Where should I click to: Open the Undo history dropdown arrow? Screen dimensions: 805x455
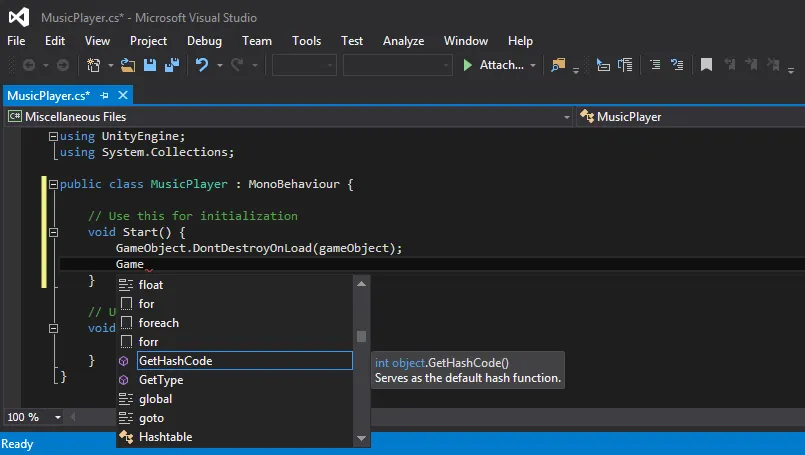pos(220,65)
